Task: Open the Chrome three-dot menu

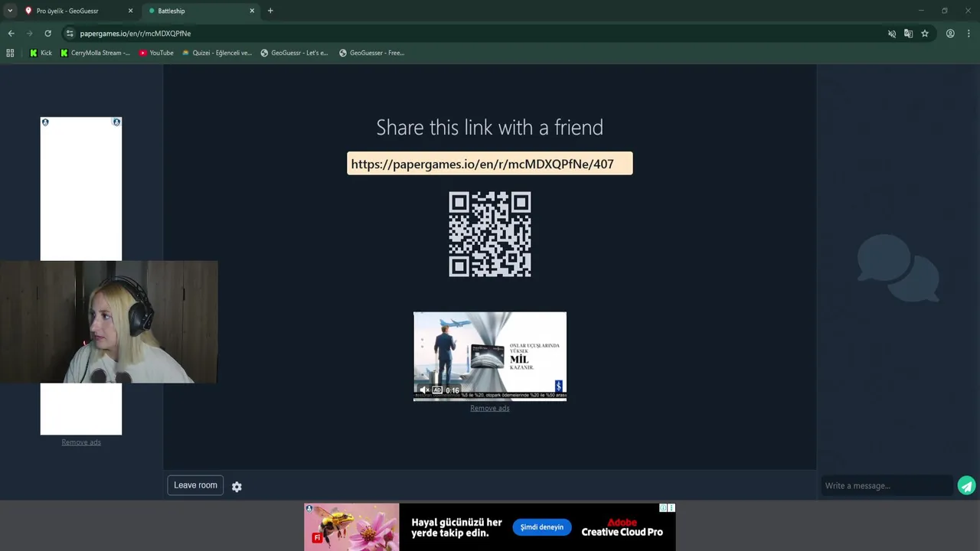Action: pyautogui.click(x=969, y=34)
